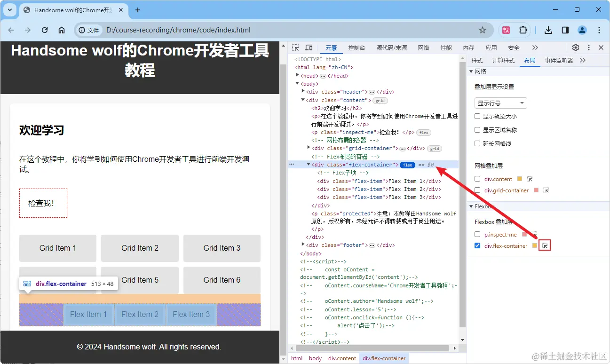Open the 计算样式 sidebar tab
The image size is (610, 364).
[503, 60]
